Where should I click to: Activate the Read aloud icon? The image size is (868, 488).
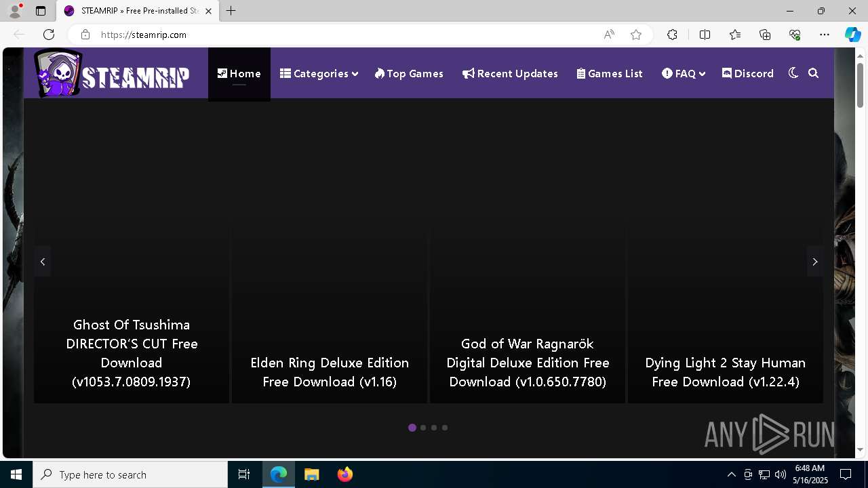point(609,35)
